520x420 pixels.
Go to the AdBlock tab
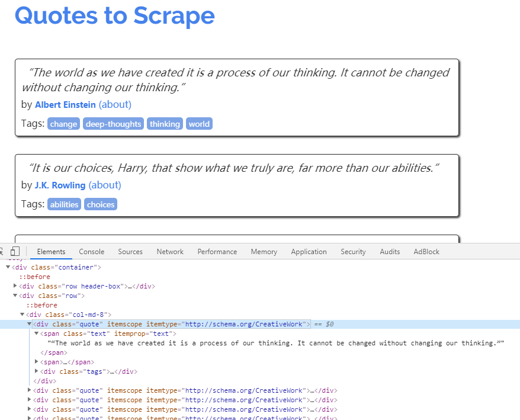click(426, 252)
